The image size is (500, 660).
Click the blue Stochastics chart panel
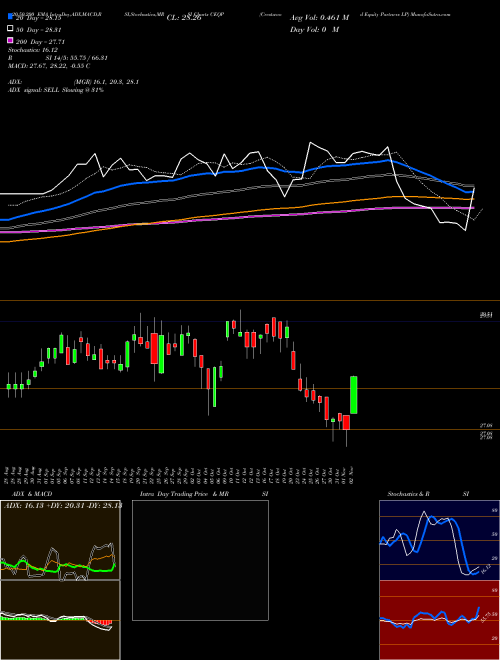[439, 540]
